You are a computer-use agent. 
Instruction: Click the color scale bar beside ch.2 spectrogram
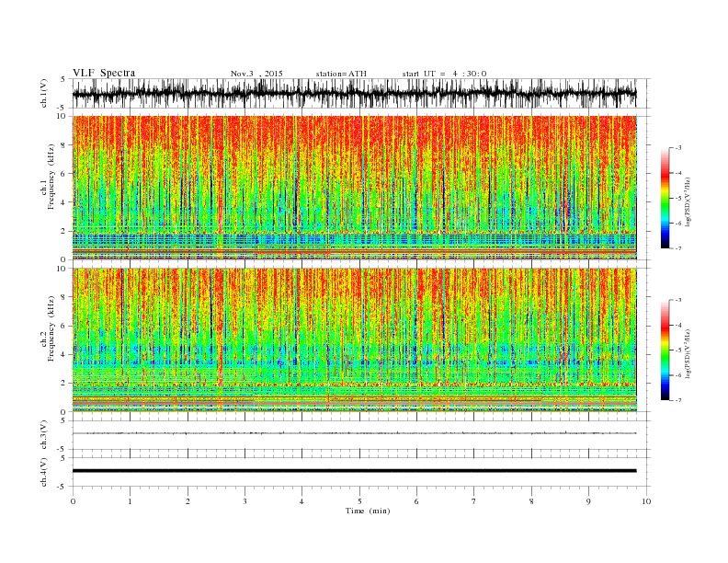click(665, 350)
